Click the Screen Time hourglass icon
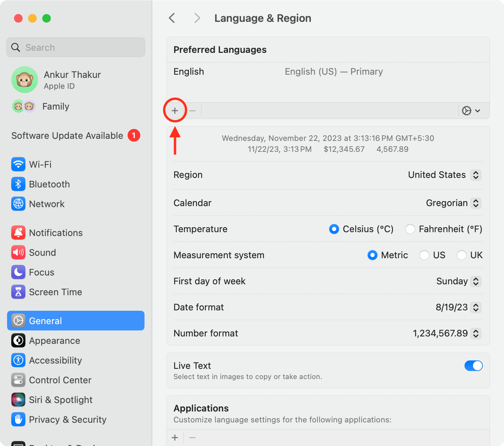 click(x=18, y=292)
